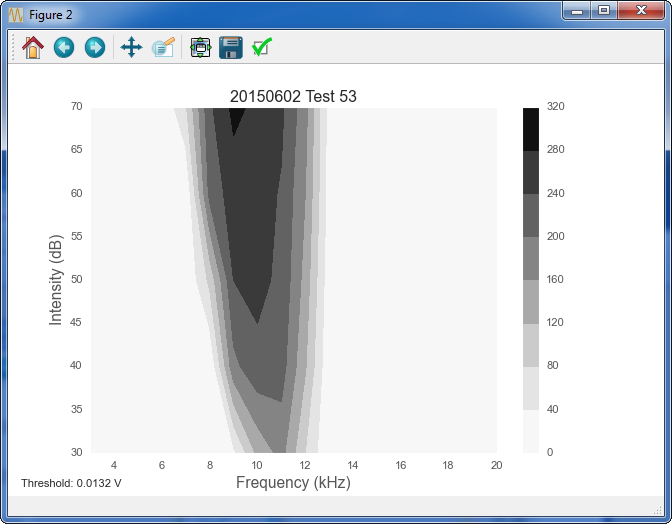Close the Figure 2 window
This screenshot has width=672, height=524.
tap(641, 11)
